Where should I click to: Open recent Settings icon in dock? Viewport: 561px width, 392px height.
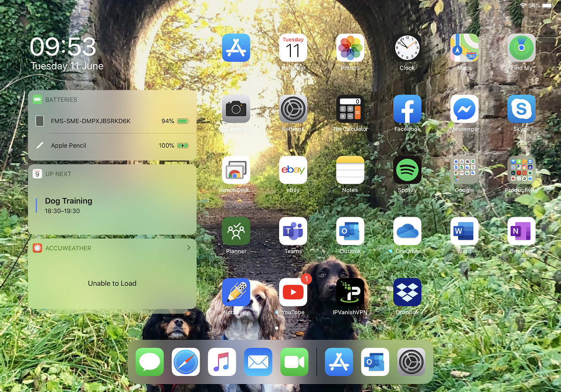tap(411, 362)
